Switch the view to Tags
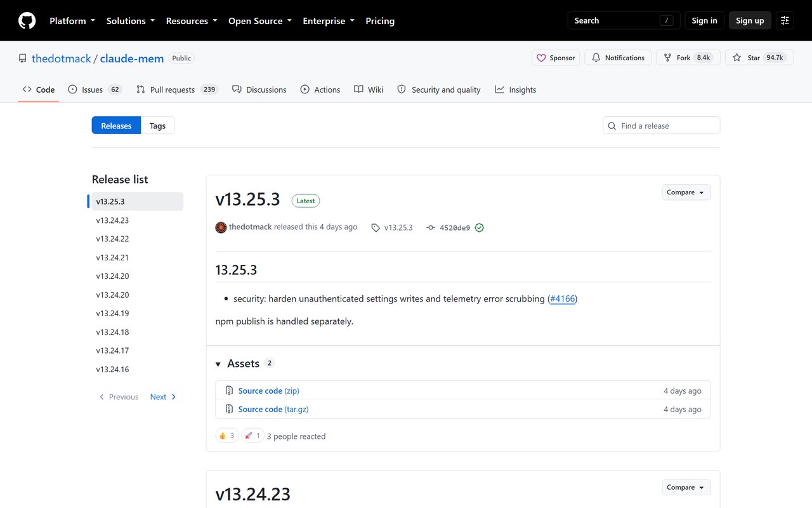The height and width of the screenshot is (508, 812). 157,126
